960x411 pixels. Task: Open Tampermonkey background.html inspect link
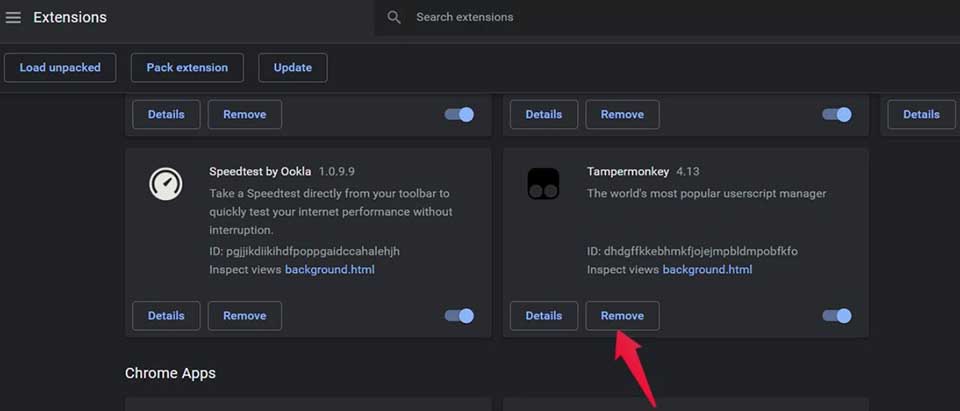coord(708,270)
